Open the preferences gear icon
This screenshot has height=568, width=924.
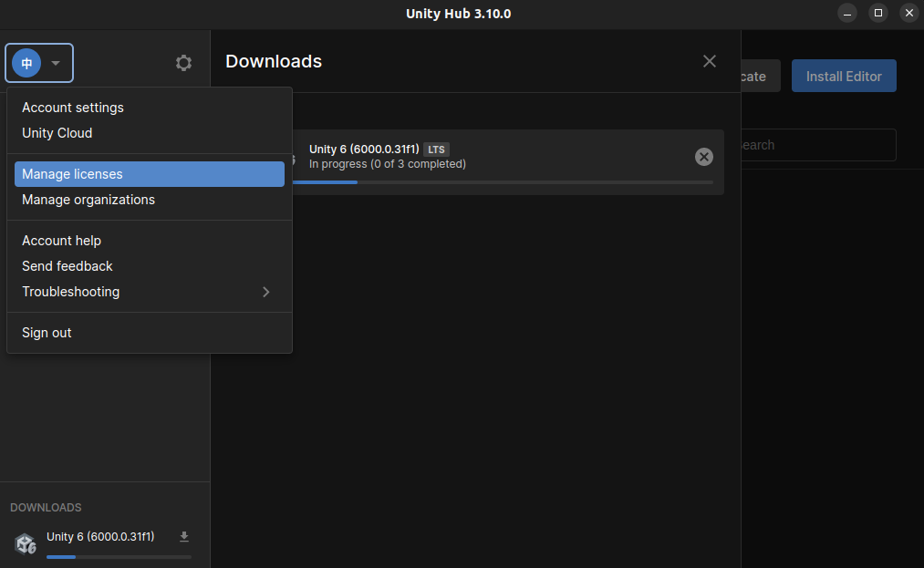[183, 63]
